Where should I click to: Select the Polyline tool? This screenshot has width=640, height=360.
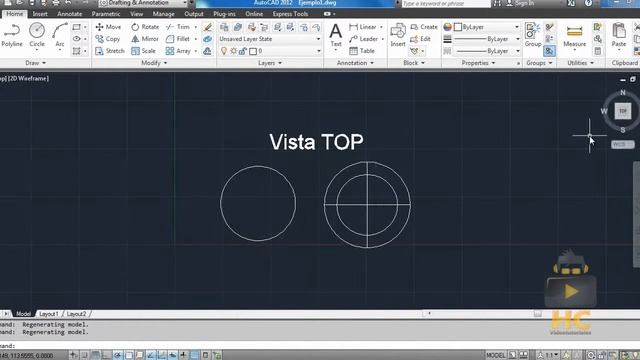pyautogui.click(x=12, y=35)
